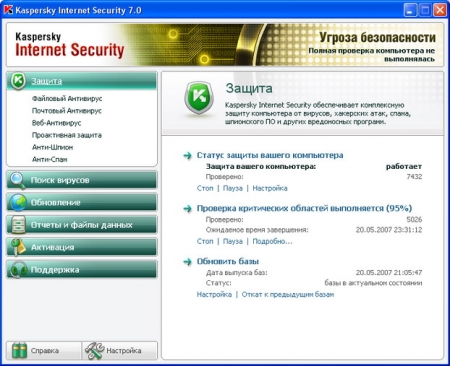This screenshot has height=366, width=450.
Task: Open the Анти-Шпион component
Action: (x=52, y=147)
